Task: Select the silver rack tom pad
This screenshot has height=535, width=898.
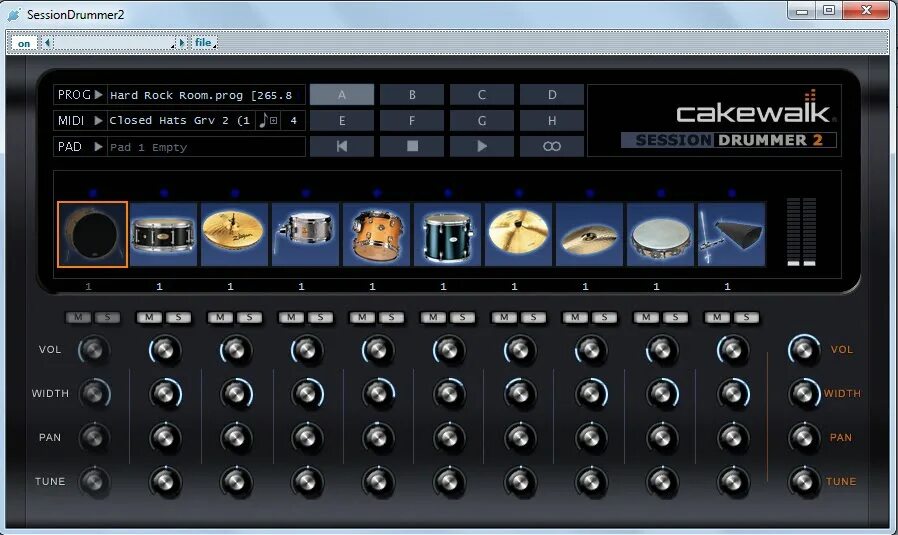Action: tap(306, 234)
